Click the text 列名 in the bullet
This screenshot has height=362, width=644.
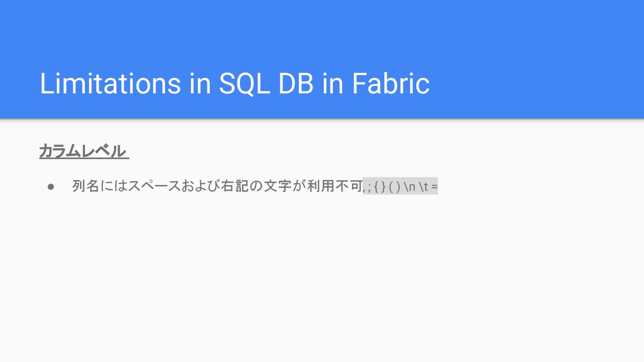pos(85,186)
